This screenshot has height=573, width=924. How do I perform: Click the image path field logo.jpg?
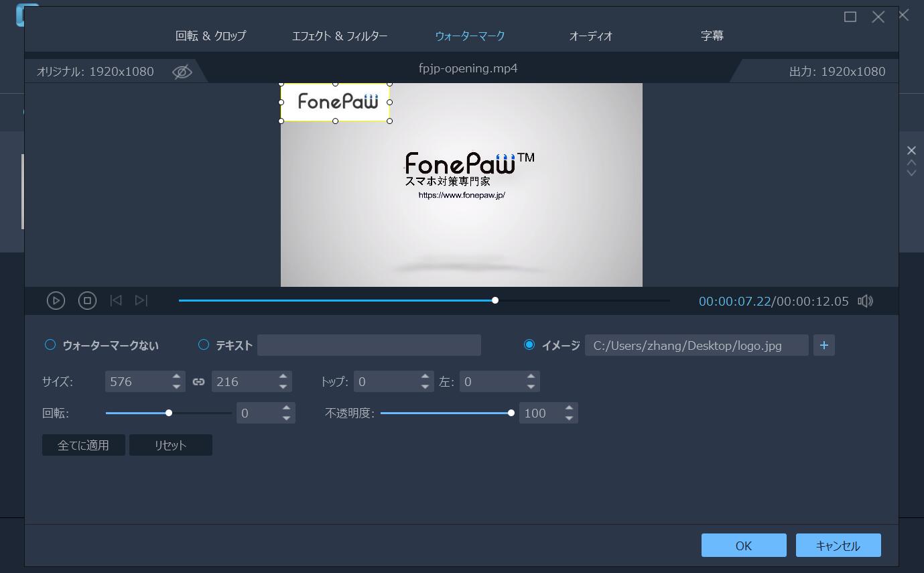pyautogui.click(x=696, y=345)
